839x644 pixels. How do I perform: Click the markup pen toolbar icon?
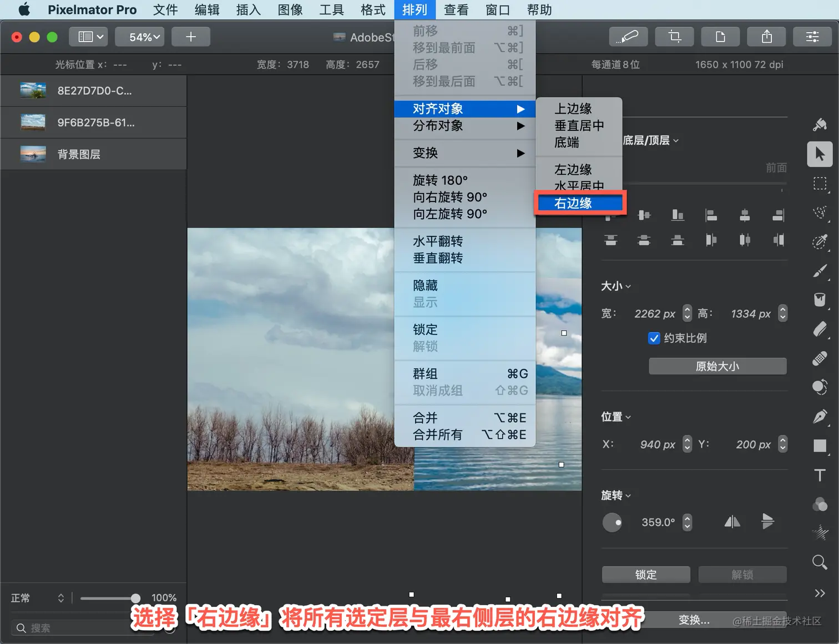click(x=629, y=37)
